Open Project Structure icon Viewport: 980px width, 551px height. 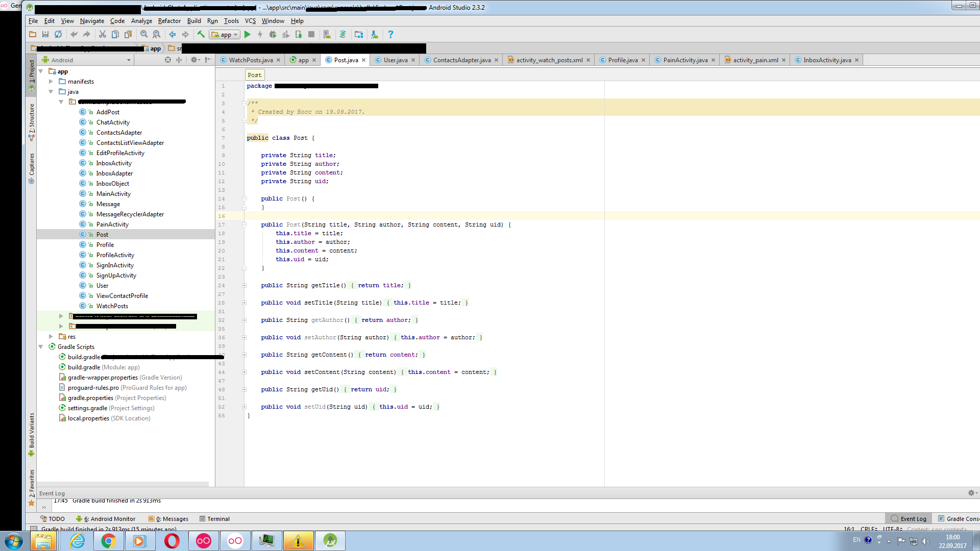coord(359,34)
